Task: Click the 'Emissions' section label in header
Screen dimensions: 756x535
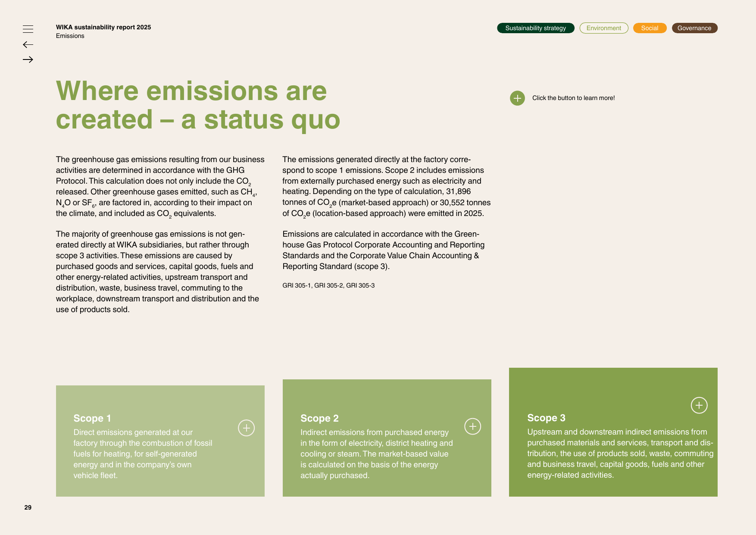Action: pyautogui.click(x=70, y=36)
